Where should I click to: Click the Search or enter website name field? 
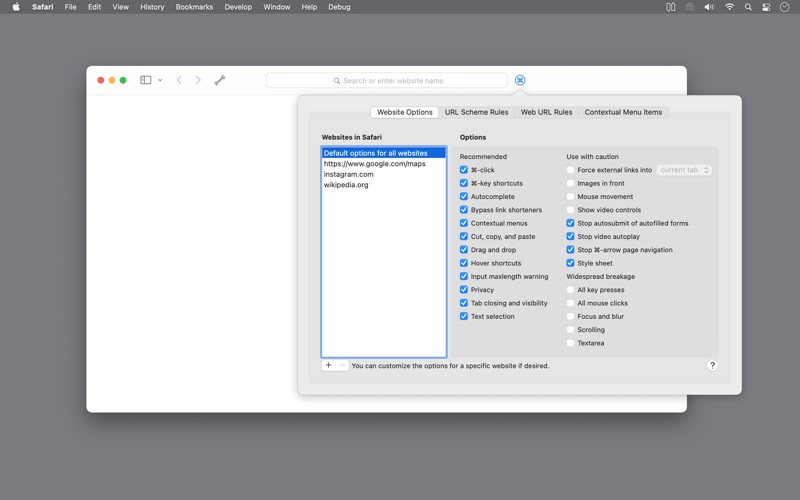387,81
